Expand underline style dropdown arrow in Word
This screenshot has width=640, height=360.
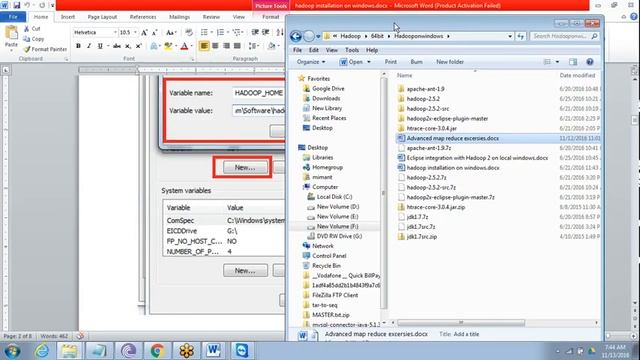pos(108,46)
